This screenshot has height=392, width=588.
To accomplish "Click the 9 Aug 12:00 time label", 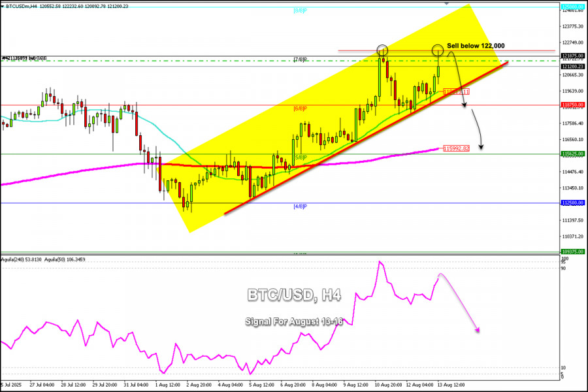I will [x=356, y=385].
